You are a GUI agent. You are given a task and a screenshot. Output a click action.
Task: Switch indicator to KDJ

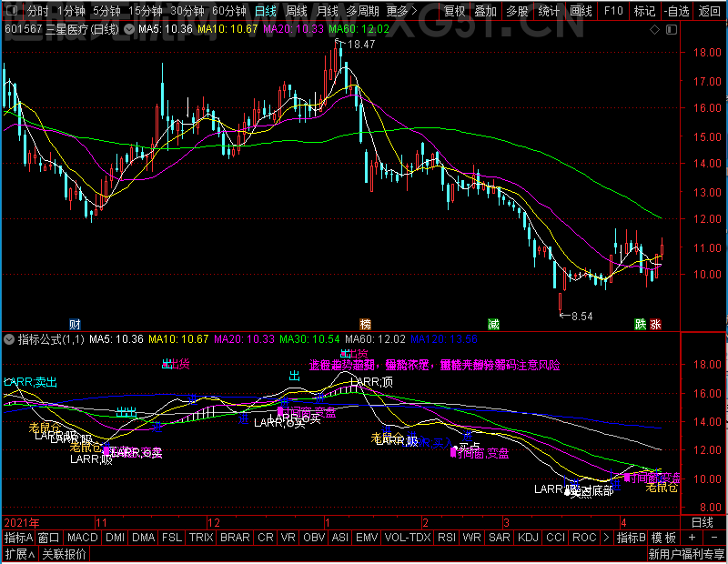[x=529, y=538]
